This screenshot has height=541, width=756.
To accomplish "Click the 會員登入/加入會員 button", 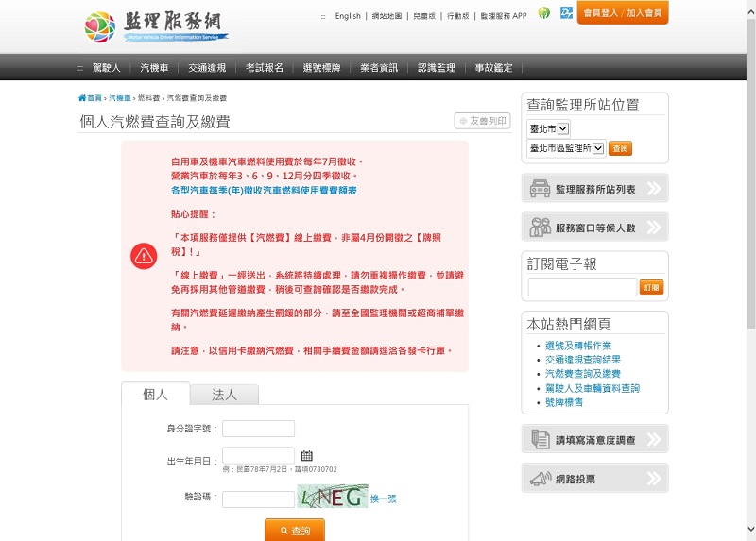I will coord(623,12).
